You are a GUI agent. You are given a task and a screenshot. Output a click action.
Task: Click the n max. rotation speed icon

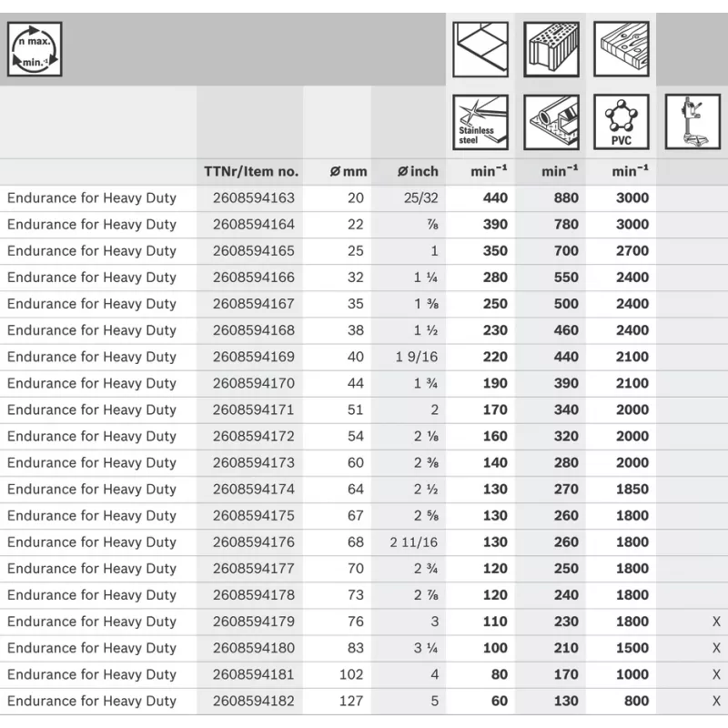35,49
